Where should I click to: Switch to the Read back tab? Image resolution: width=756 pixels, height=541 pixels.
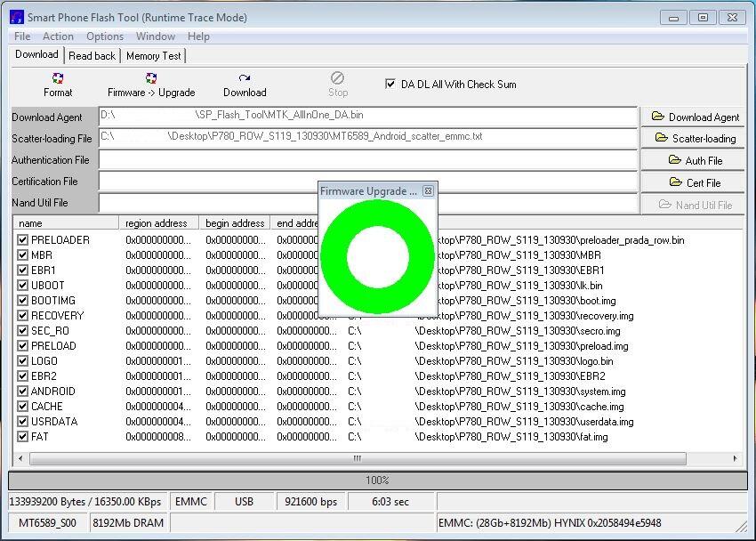[92, 54]
